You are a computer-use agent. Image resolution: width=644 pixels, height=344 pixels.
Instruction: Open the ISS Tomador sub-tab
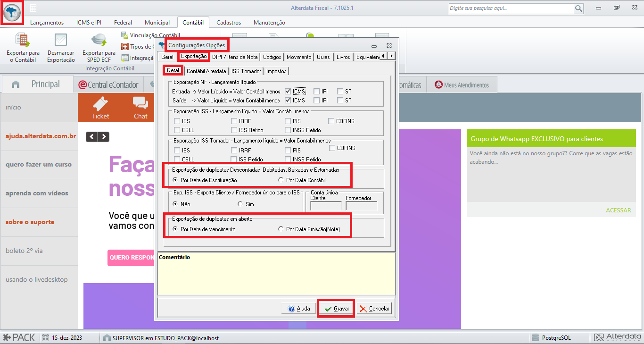tap(246, 71)
